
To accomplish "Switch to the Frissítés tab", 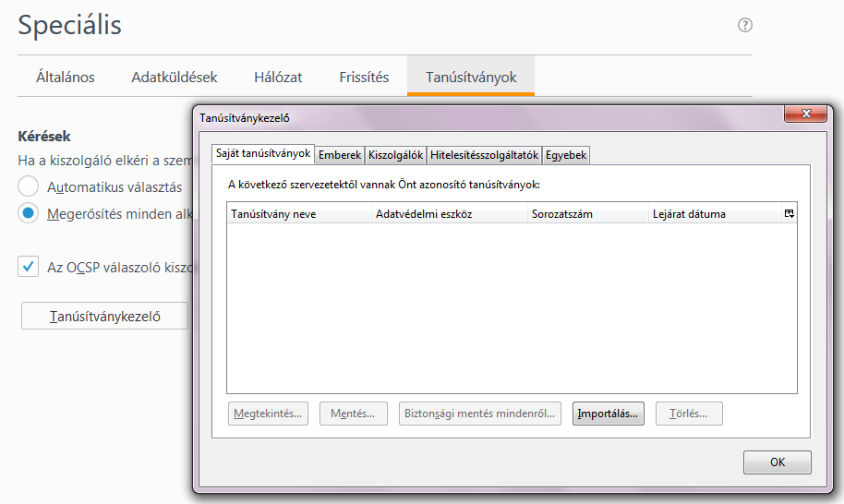I will 364,78.
